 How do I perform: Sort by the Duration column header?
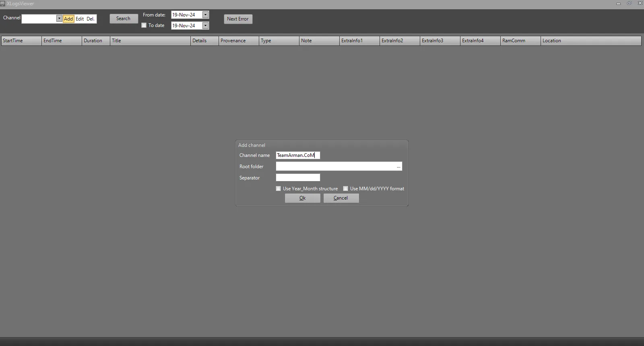click(x=96, y=41)
